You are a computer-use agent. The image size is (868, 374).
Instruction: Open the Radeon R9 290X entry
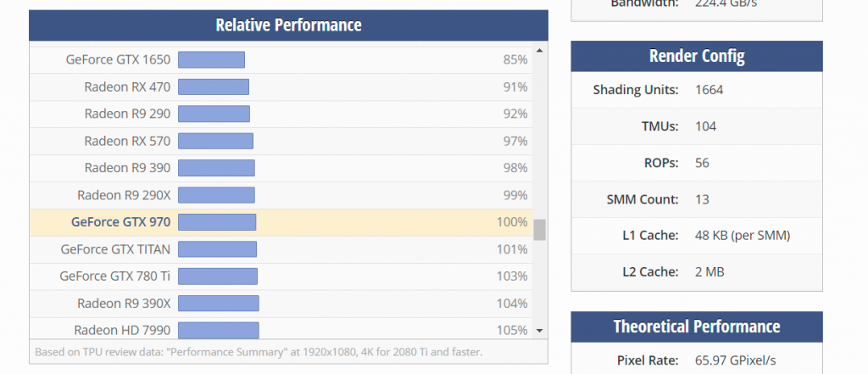coord(124,195)
